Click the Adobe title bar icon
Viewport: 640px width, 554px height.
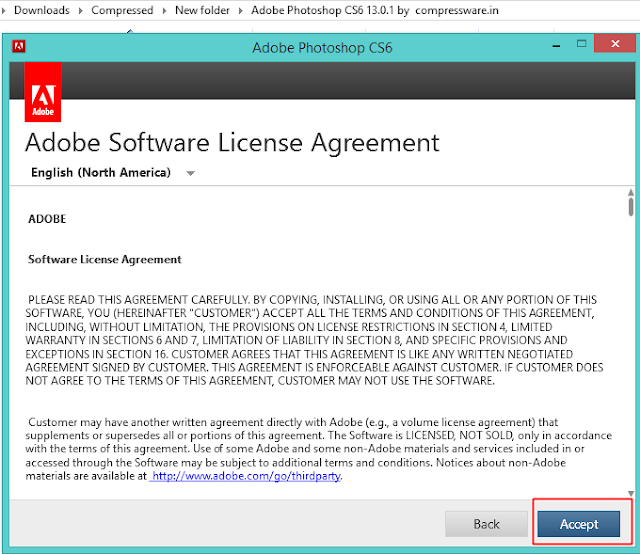[19, 46]
